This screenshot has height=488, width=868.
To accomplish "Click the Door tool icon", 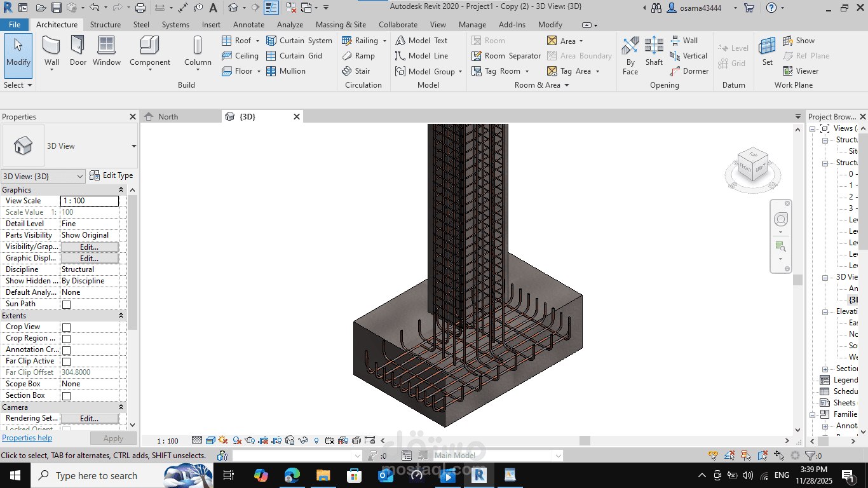I will tap(78, 45).
